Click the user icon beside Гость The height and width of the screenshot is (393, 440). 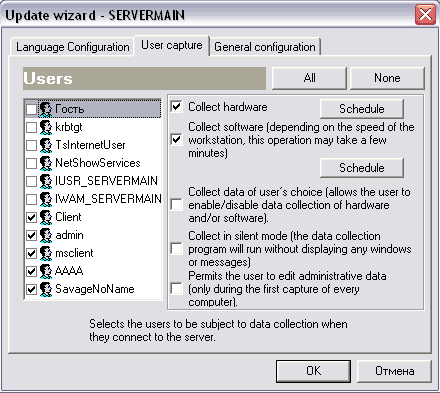tap(46, 109)
